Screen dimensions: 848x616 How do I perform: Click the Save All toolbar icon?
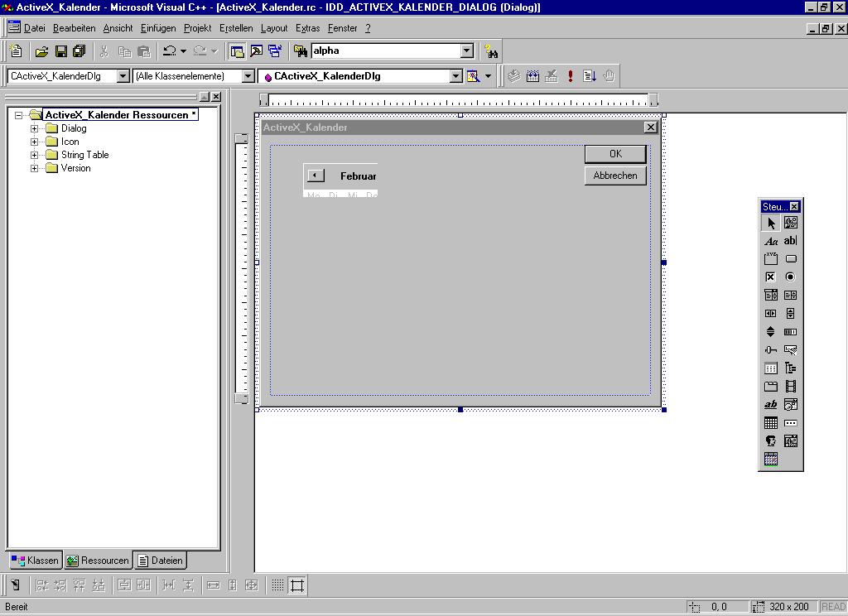pyautogui.click(x=79, y=51)
